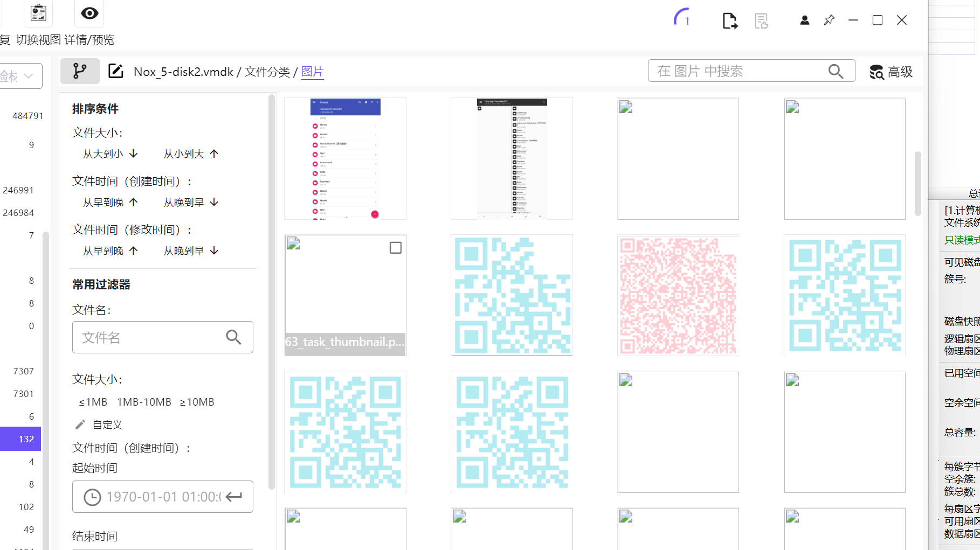Sort file size 从小到大
This screenshot has width=980, height=550.
pyautogui.click(x=191, y=154)
